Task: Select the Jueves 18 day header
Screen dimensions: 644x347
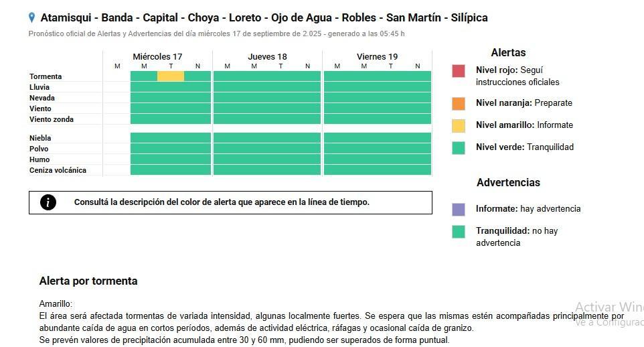Action: click(267, 56)
